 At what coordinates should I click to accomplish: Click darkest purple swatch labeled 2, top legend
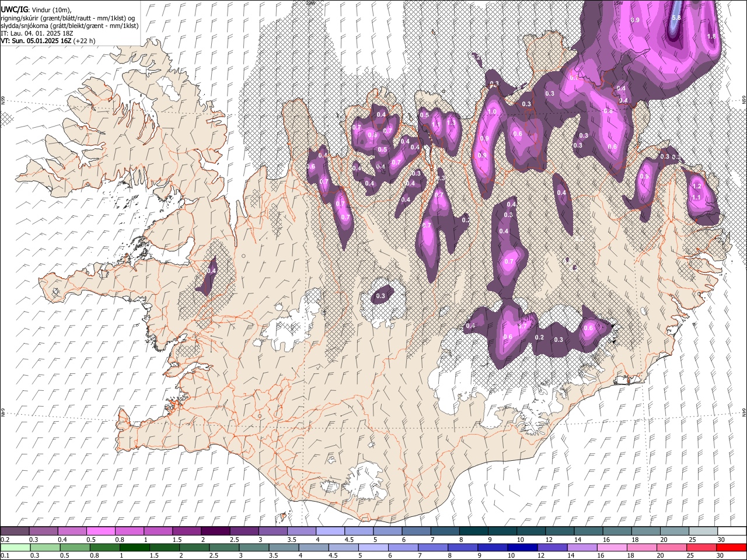coord(215,531)
